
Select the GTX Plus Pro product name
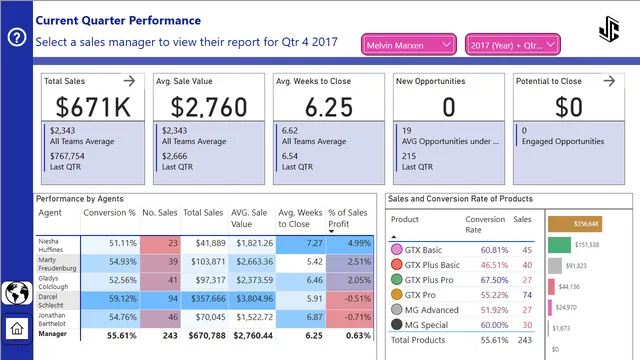coord(429,280)
